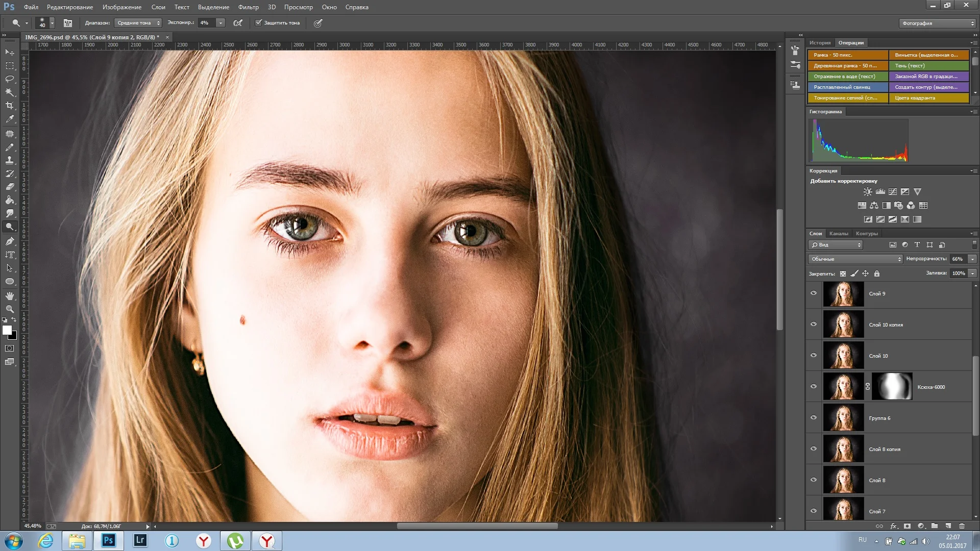980x551 pixels.
Task: Select the Clone Stamp tool
Action: [10, 160]
